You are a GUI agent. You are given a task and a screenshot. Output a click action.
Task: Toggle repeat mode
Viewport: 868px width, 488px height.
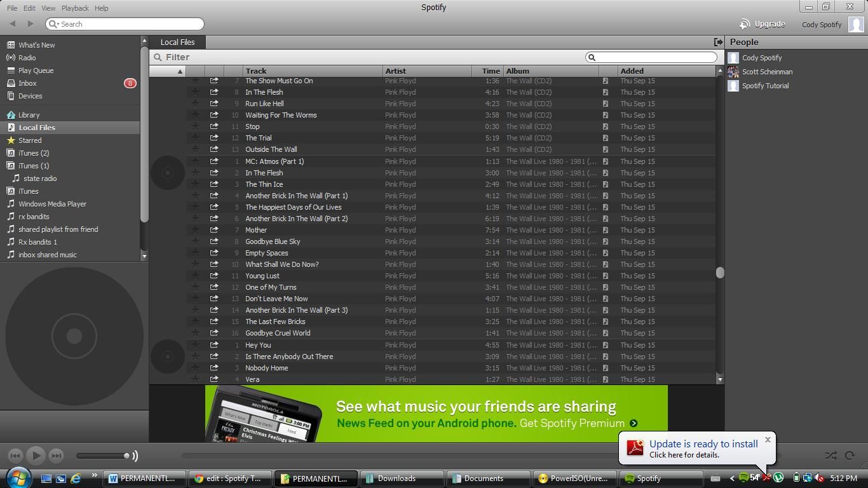850,456
